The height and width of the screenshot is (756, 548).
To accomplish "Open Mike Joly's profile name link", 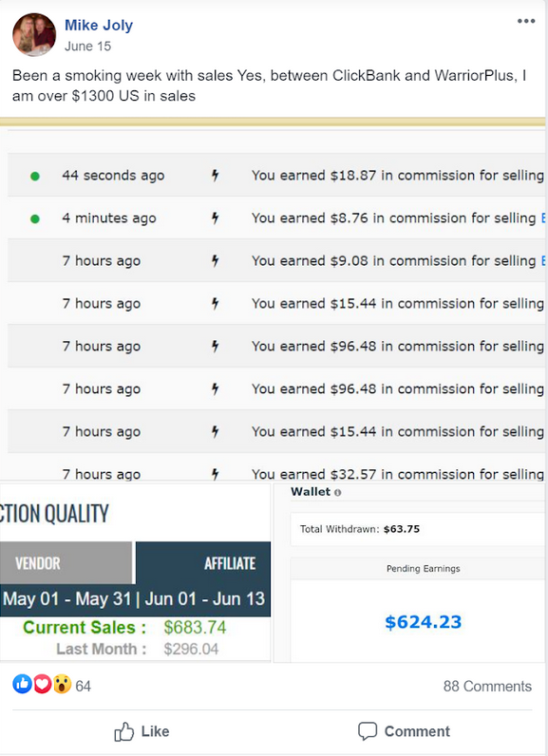I will tap(99, 25).
